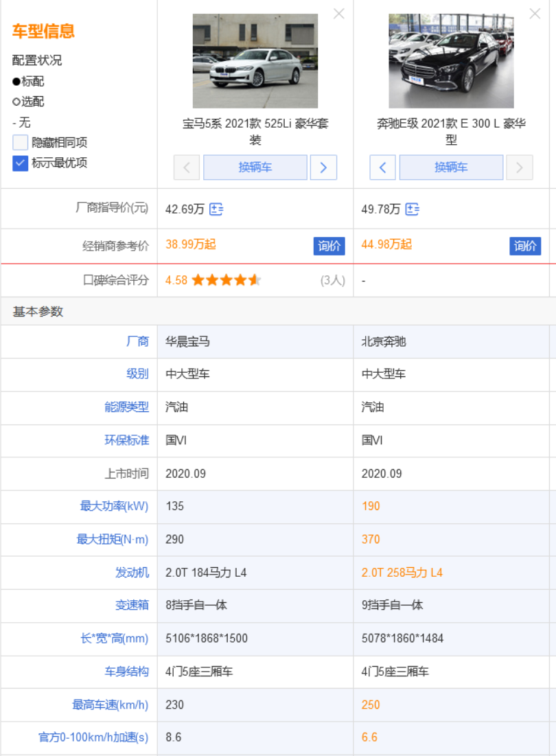Click 换辆车 button for BMW 5 Series
The image size is (556, 756).
255,168
